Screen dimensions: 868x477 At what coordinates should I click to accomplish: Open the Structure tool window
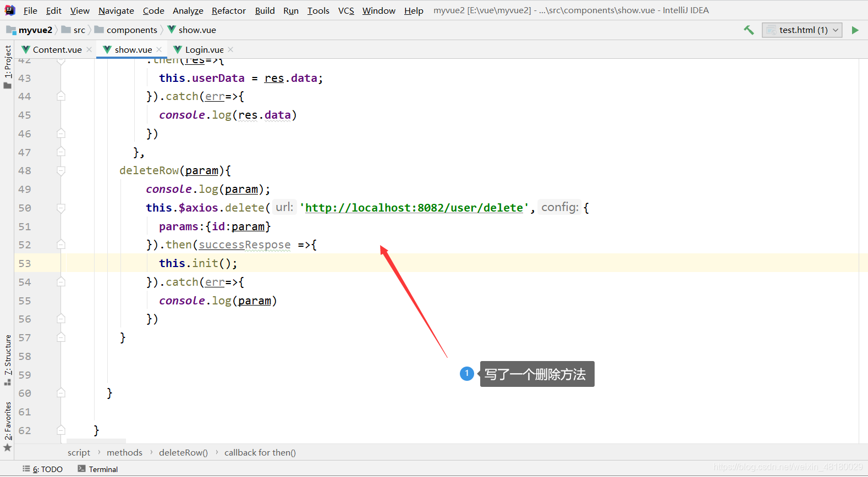point(7,359)
